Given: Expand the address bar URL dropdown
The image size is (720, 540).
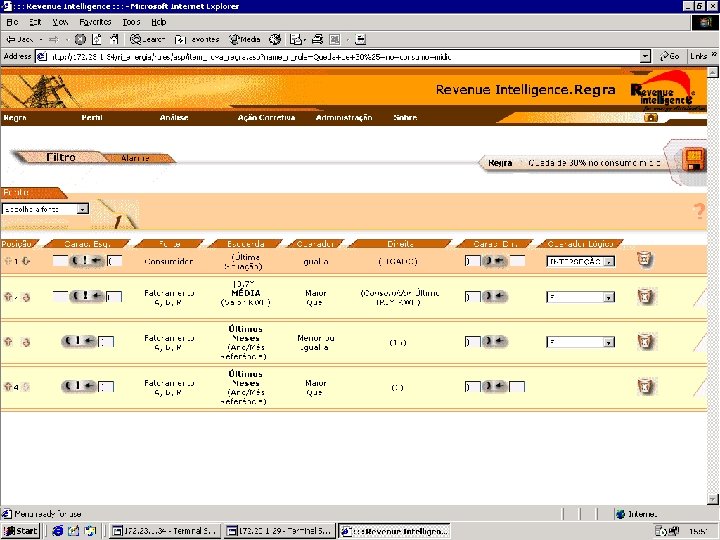Looking at the screenshot, I should pos(645,57).
